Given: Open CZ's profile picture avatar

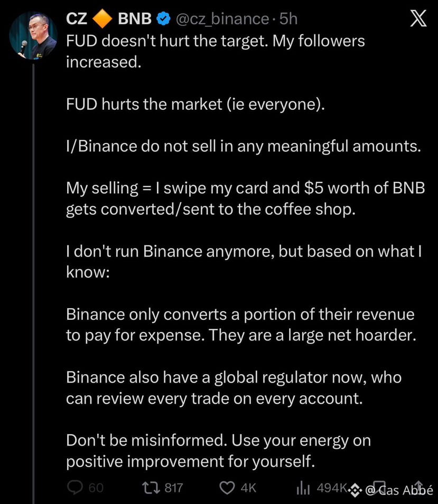Looking at the screenshot, I should 33,35.
